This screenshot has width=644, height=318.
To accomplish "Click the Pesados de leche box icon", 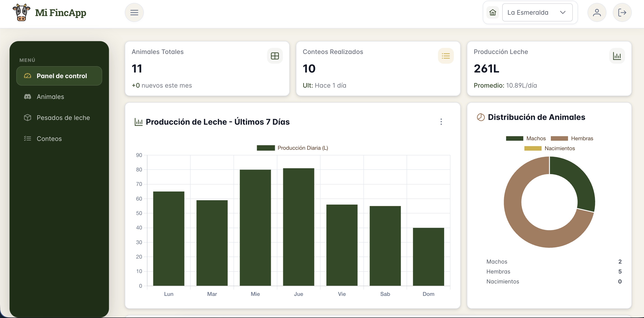I will click(28, 118).
